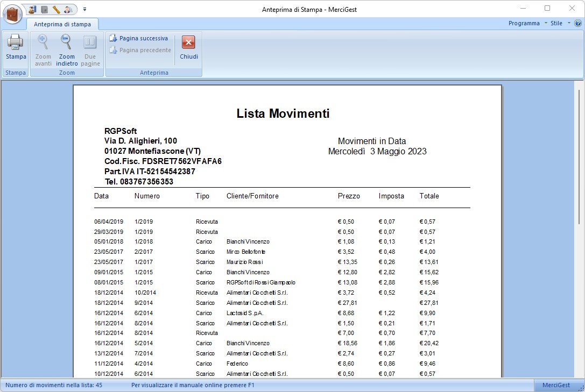Click 'RGPSoft' company name heading
Image resolution: width=585 pixels, height=392 pixels.
(x=121, y=131)
